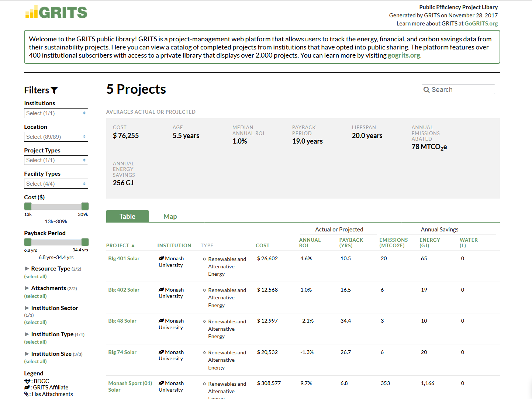Viewport: 532px width, 399px height.
Task: Sort the table by PAYBACK (YRS) column
Action: (x=351, y=243)
